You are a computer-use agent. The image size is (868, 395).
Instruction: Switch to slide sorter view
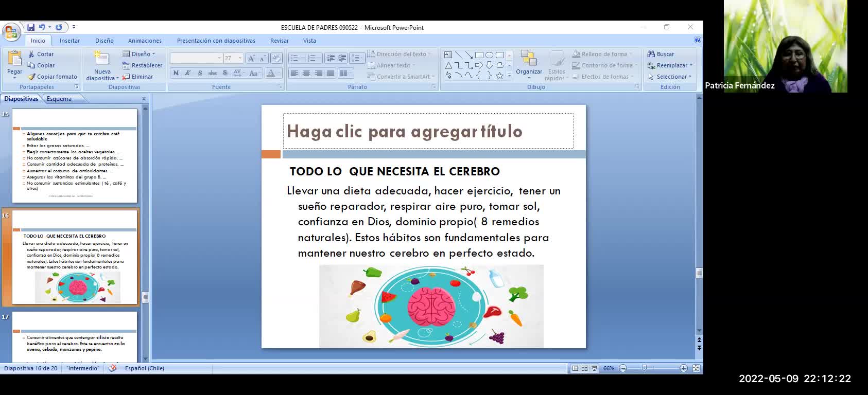point(584,368)
